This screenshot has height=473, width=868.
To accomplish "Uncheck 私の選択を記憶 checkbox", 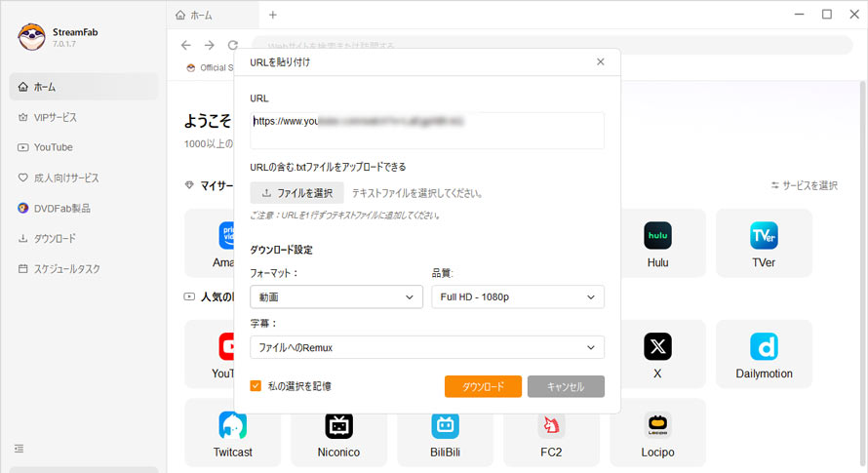I will coord(256,386).
